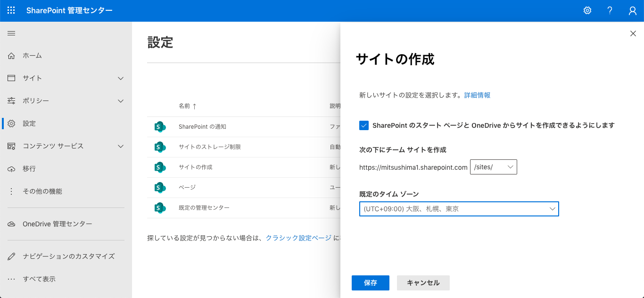
Task: Click the 保存 button
Action: 371,283
